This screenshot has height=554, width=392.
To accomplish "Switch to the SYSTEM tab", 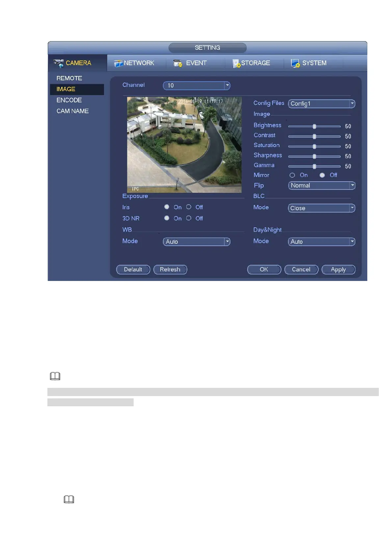I will (x=313, y=63).
